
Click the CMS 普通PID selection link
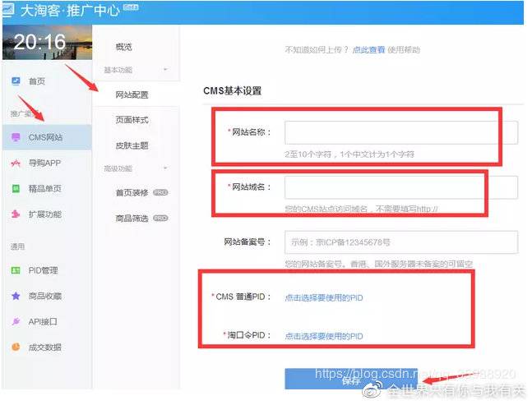(323, 297)
